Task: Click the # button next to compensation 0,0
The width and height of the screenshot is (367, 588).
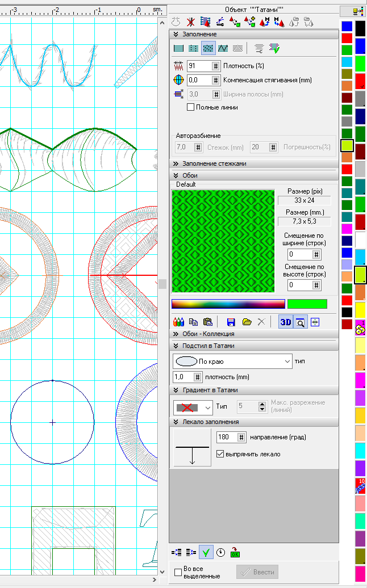Action: pyautogui.click(x=216, y=80)
